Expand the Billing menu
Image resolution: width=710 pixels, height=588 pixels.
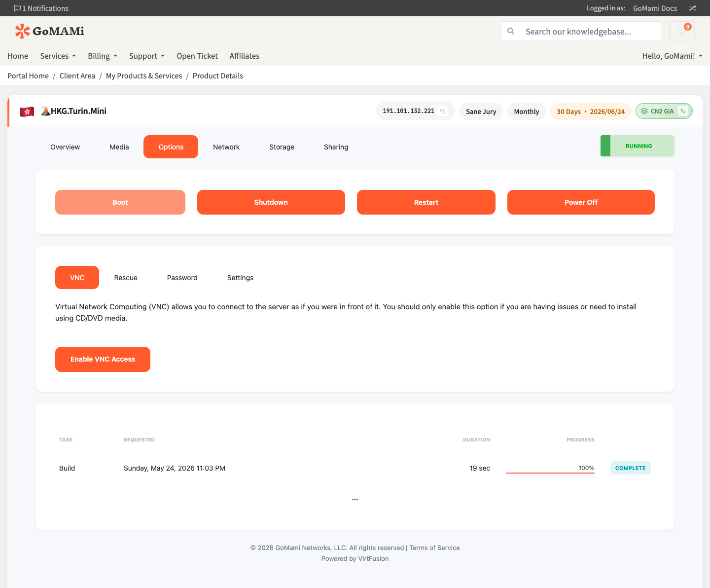(x=103, y=56)
